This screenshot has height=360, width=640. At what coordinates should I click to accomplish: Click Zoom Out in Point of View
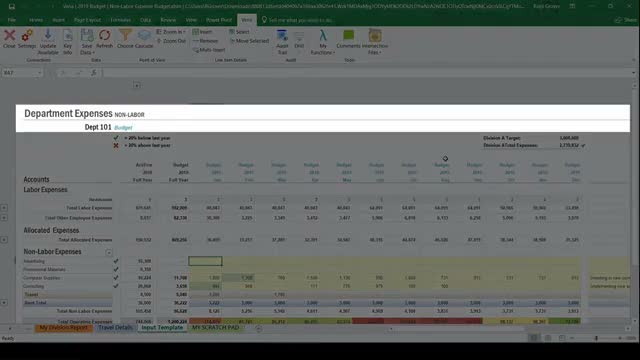[171, 41]
